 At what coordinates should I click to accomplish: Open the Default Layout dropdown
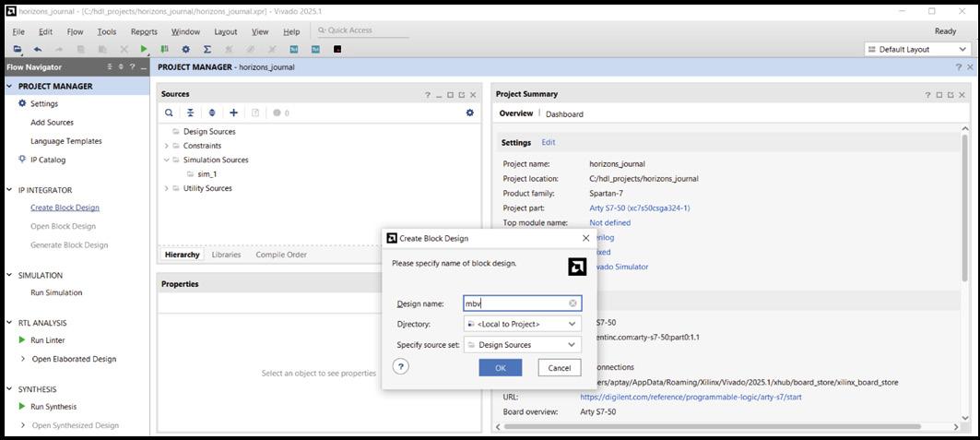917,50
